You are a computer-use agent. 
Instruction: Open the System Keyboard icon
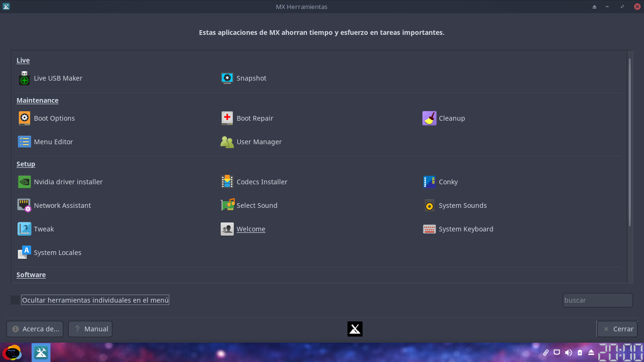429,229
